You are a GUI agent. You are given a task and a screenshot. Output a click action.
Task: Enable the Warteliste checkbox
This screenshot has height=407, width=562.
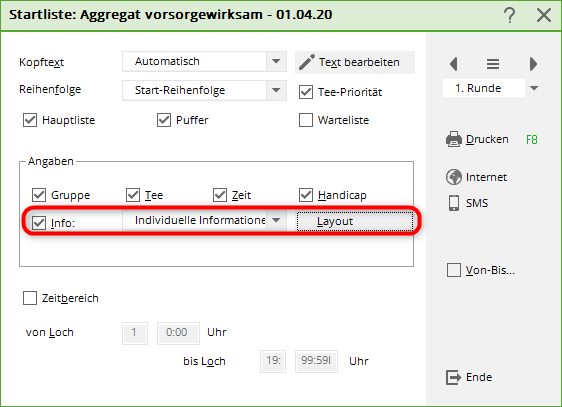306,120
